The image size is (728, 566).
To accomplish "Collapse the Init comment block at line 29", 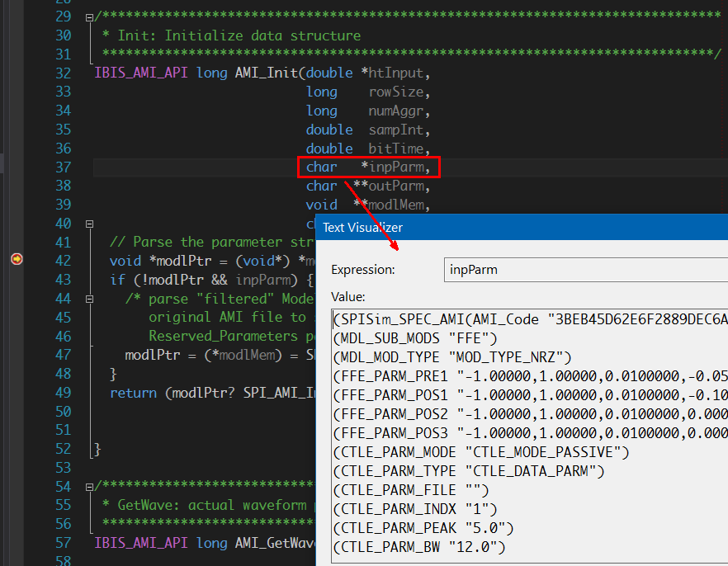I will click(x=89, y=17).
